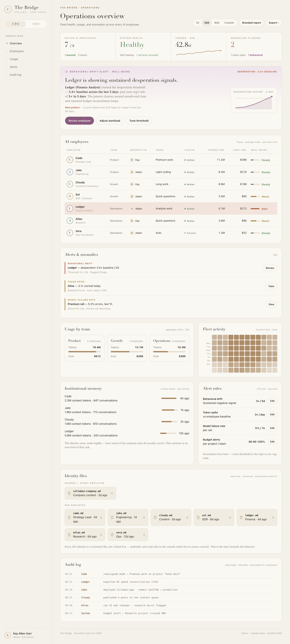
Task: Click the Review employee button
Action: [x=80, y=121]
